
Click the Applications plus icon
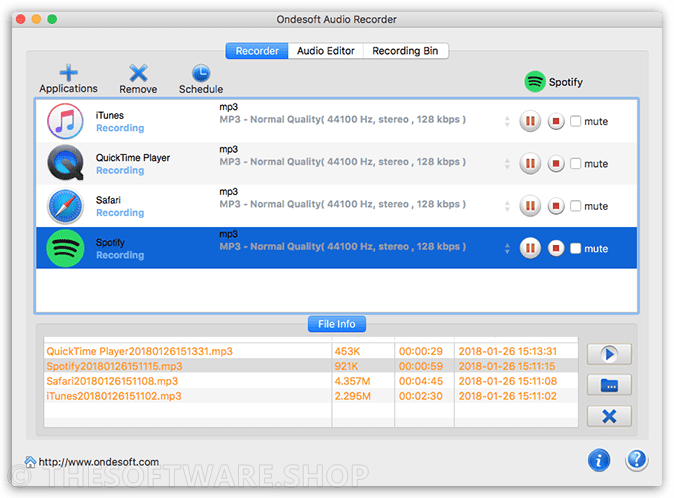click(68, 73)
